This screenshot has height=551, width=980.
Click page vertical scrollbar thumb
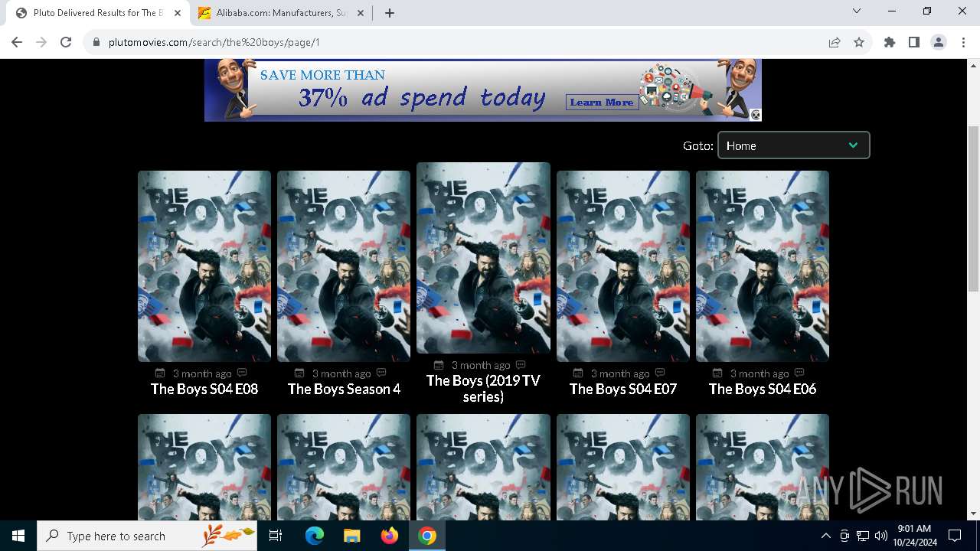pos(973,208)
